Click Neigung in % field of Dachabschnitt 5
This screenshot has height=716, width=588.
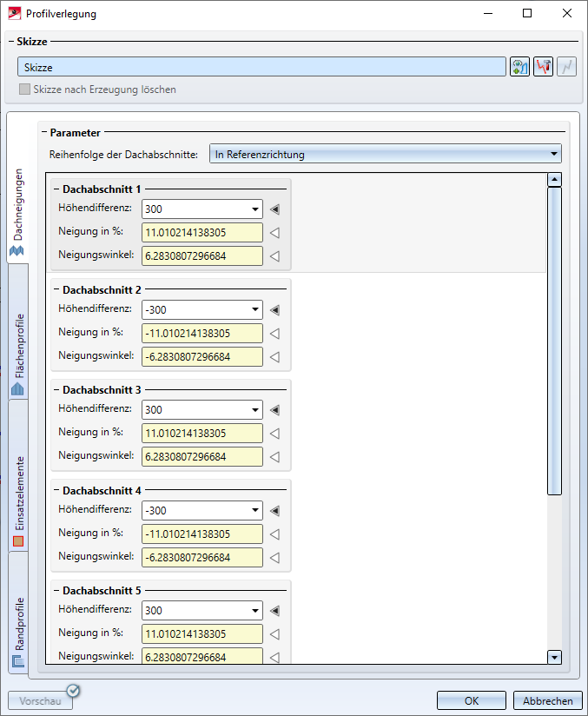point(202,633)
